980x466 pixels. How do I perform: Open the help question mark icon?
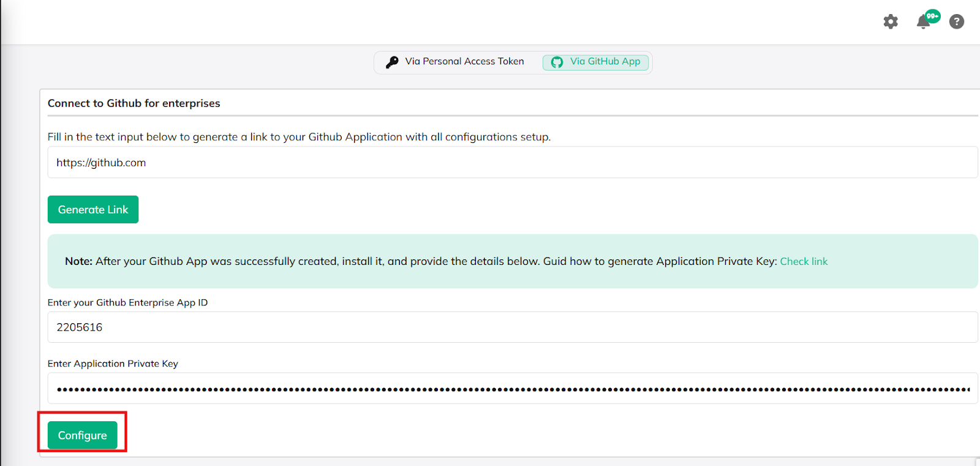click(957, 22)
